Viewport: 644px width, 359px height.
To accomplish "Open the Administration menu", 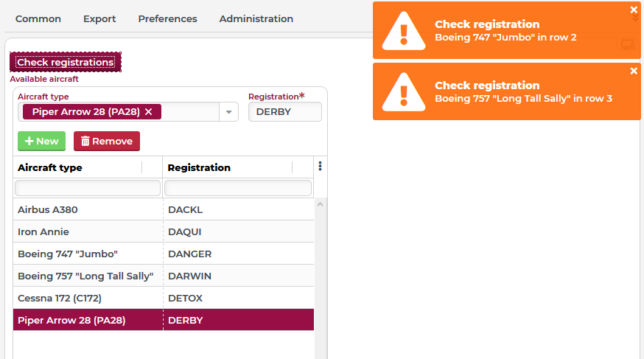I will [x=256, y=19].
